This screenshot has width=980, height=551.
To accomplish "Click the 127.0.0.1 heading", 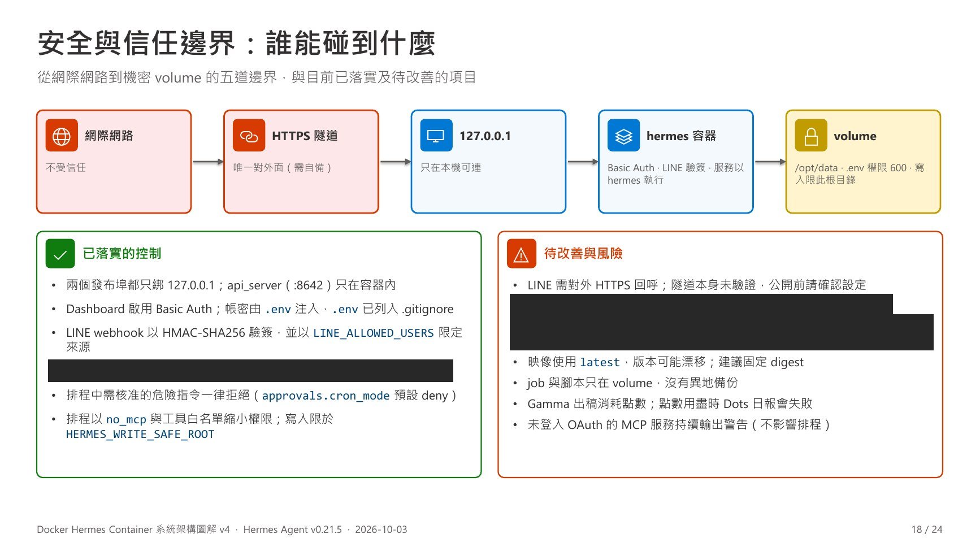I will pos(485,136).
